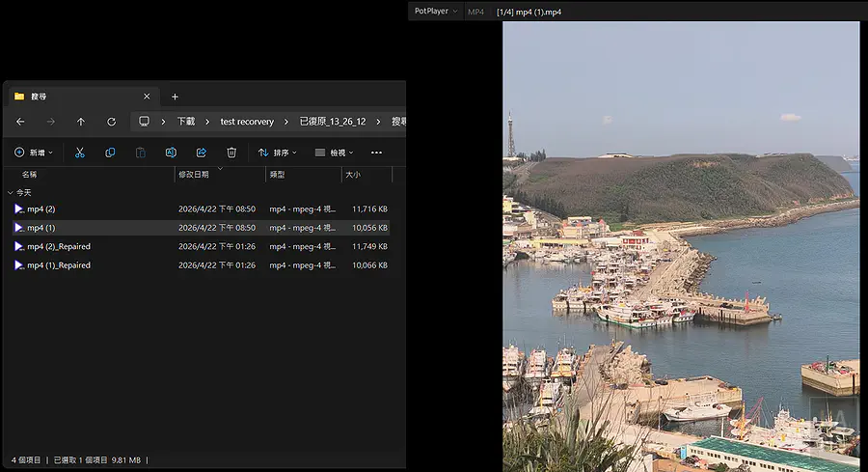
Task: Click the Delete trash can icon
Action: (x=231, y=153)
